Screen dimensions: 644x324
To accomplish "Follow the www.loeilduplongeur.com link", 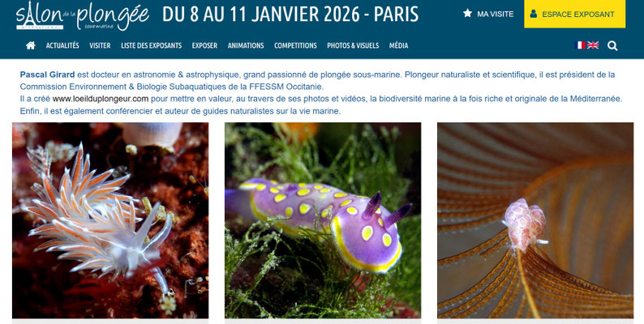I will tap(101, 99).
